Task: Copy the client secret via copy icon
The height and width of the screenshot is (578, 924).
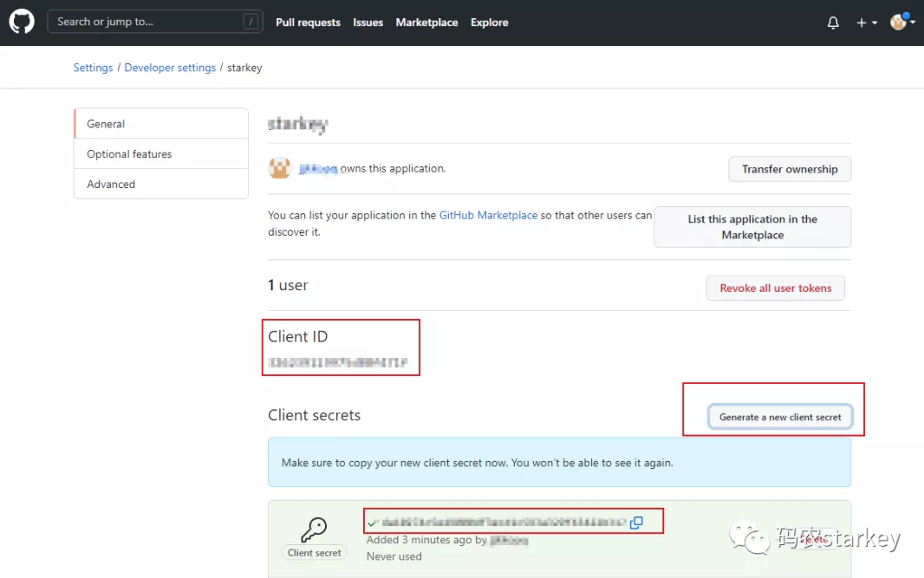Action: pyautogui.click(x=636, y=523)
